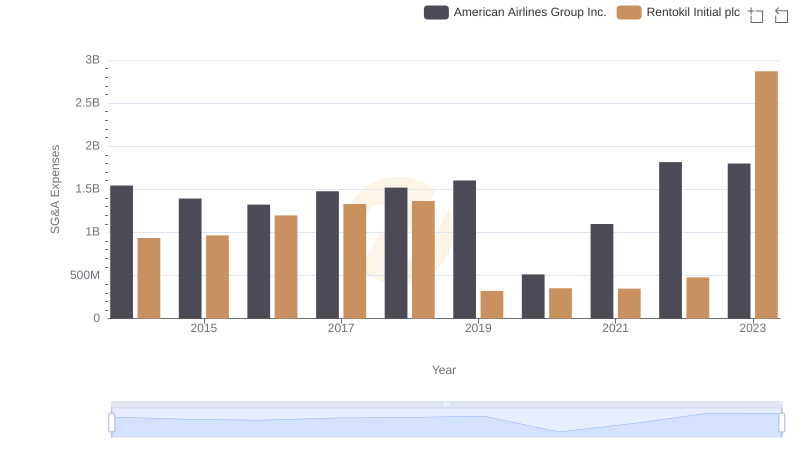Click Rentokil 2016 orange bar
The image size is (800, 461).
[286, 267]
